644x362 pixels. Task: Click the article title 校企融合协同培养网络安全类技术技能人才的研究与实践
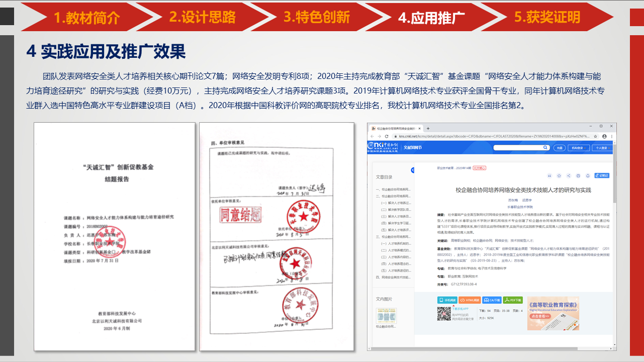(523, 190)
